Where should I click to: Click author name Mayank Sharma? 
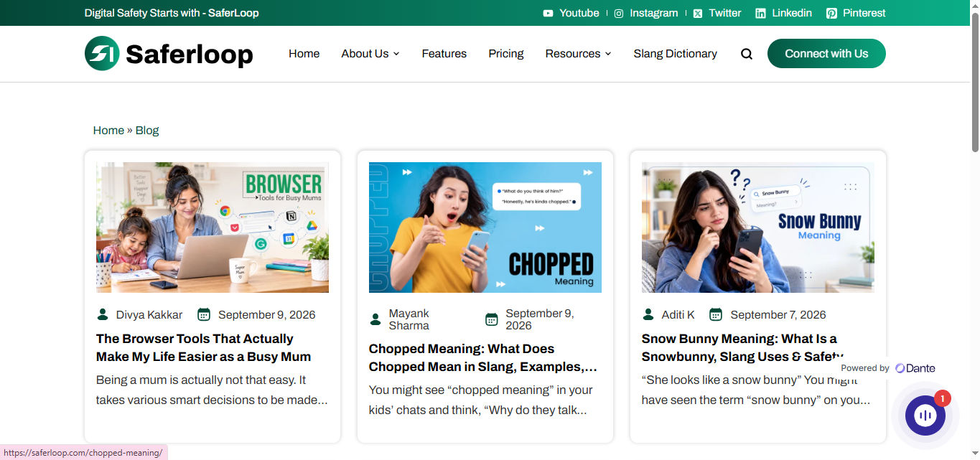tap(409, 319)
